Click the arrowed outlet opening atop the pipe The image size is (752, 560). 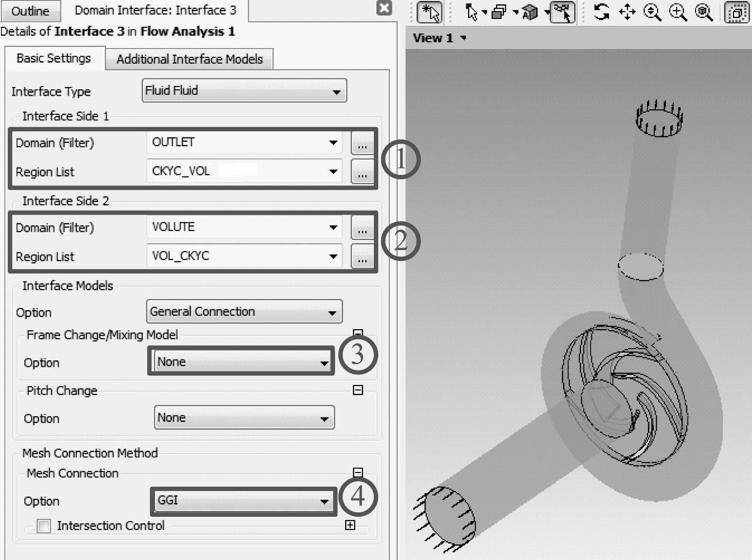(659, 119)
